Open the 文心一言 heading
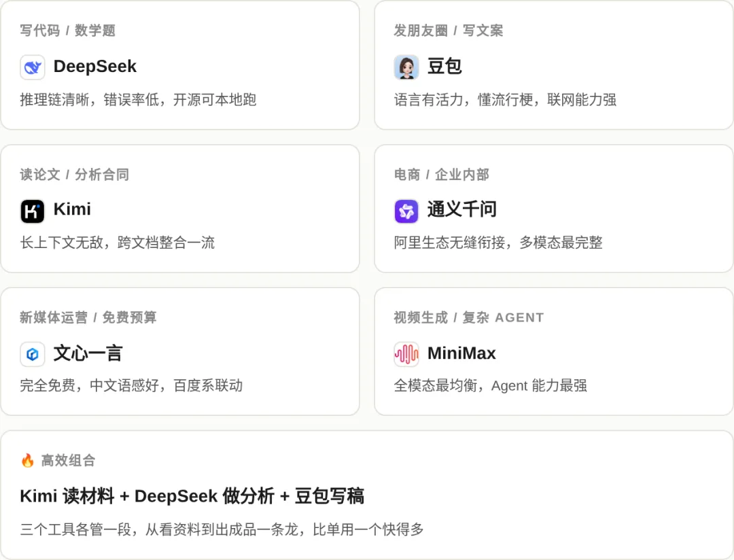 point(88,353)
